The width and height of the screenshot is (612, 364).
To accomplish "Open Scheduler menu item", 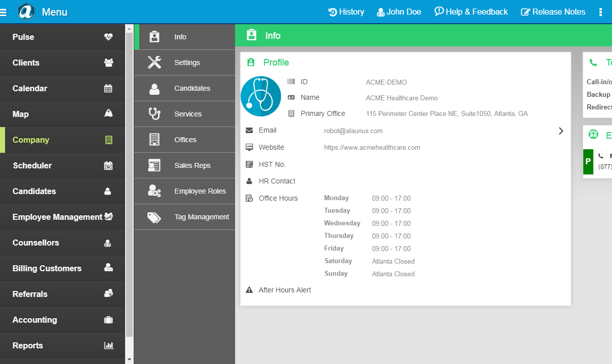I will tap(63, 165).
